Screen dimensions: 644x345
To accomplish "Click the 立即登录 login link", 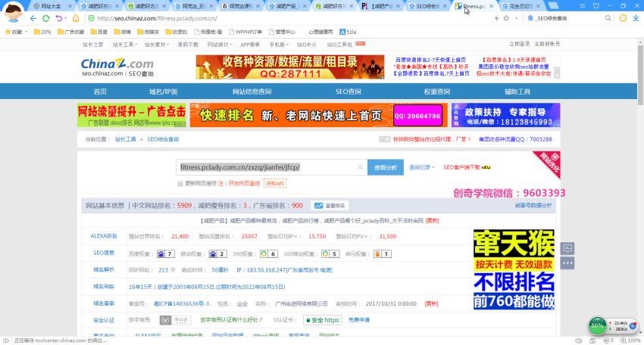I will pos(519,44).
